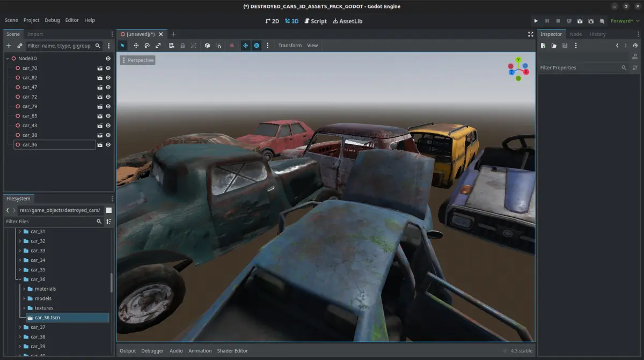Switch to the History tab
This screenshot has width=644, height=360.
pos(597,34)
